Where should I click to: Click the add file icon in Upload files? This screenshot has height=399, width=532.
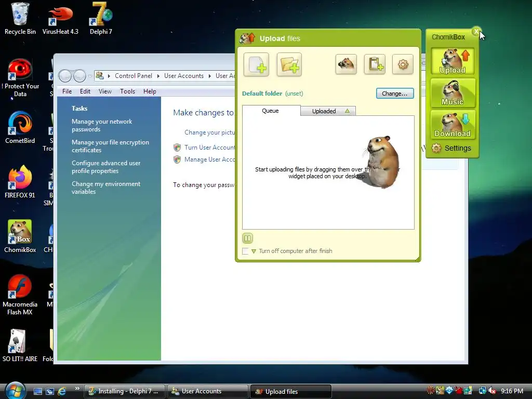pos(256,64)
